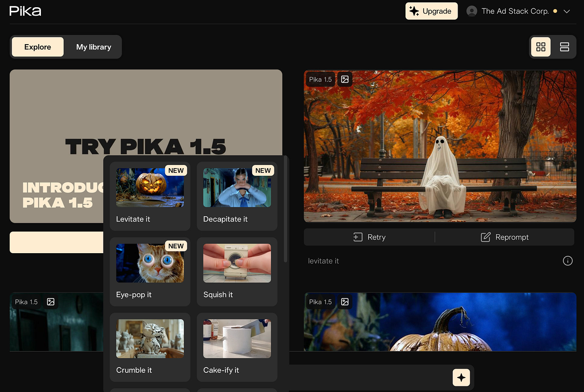Open the pumpkin video preview
Viewport: 584px width, 392px height.
440,322
